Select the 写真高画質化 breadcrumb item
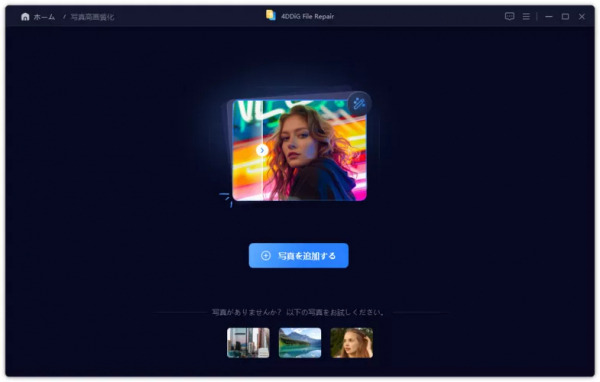 click(x=92, y=17)
